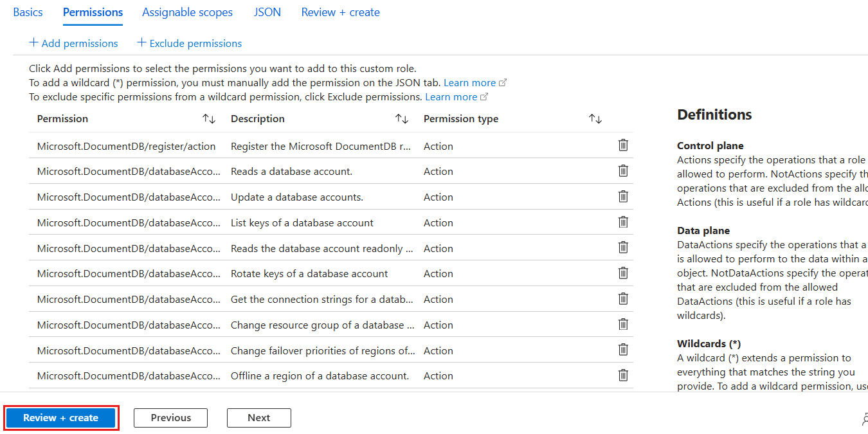Go back to the Basics tab
This screenshot has height=434, width=868.
(x=28, y=12)
